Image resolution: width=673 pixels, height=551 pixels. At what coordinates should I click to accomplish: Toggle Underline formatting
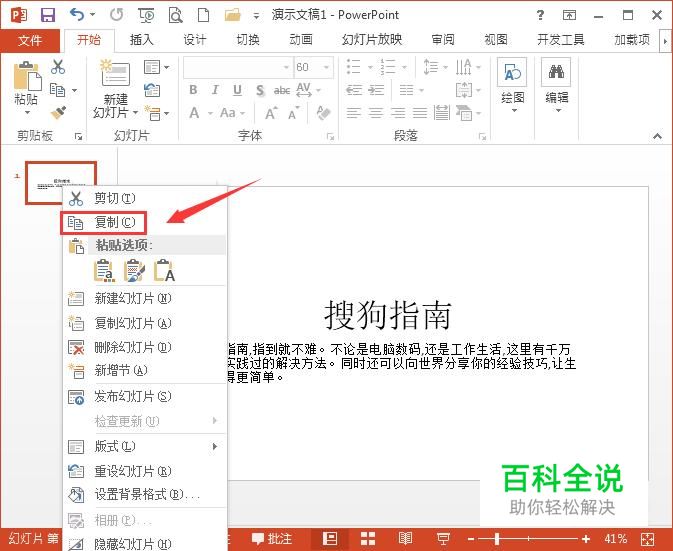237,90
